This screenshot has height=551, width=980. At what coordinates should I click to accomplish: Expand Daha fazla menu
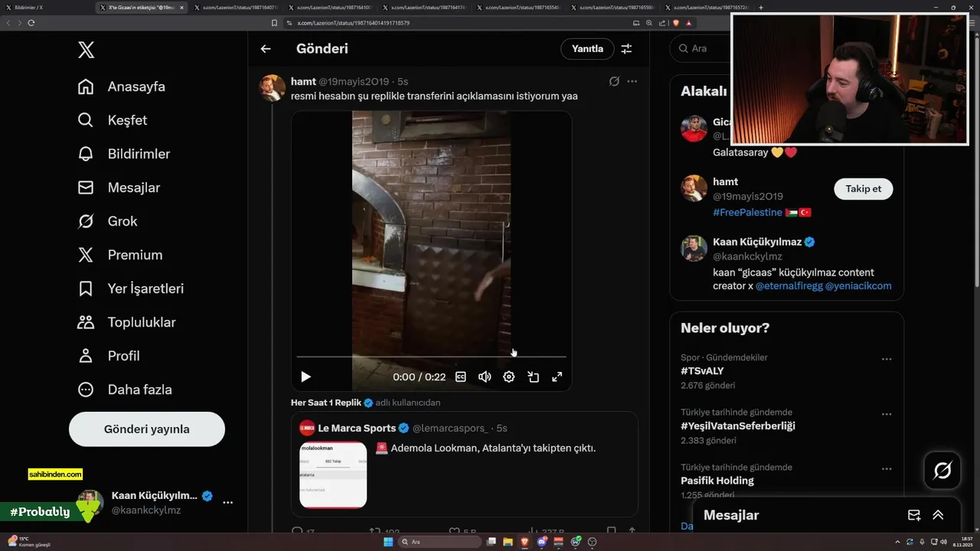coord(125,390)
